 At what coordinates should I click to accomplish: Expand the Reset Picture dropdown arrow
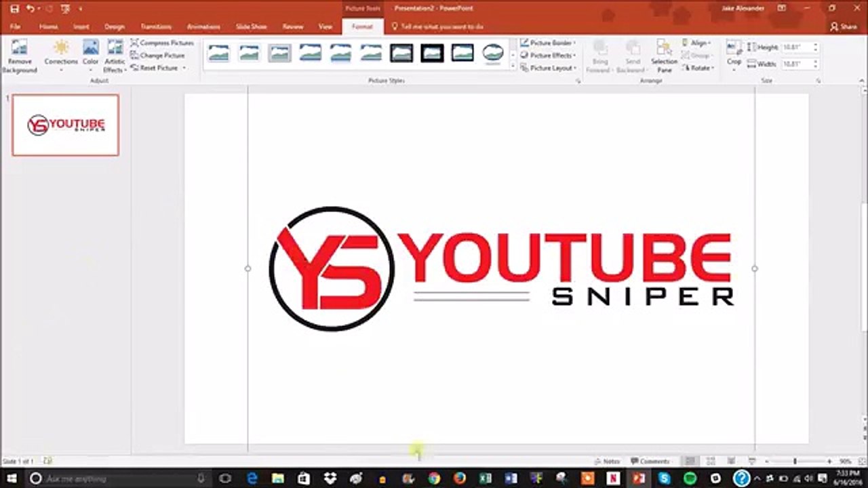tap(184, 68)
